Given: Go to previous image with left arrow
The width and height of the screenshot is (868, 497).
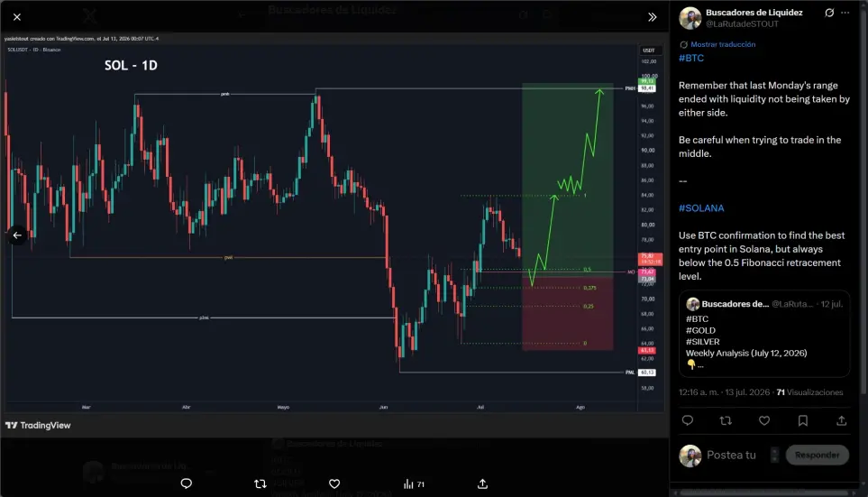Looking at the screenshot, I should tap(17, 235).
